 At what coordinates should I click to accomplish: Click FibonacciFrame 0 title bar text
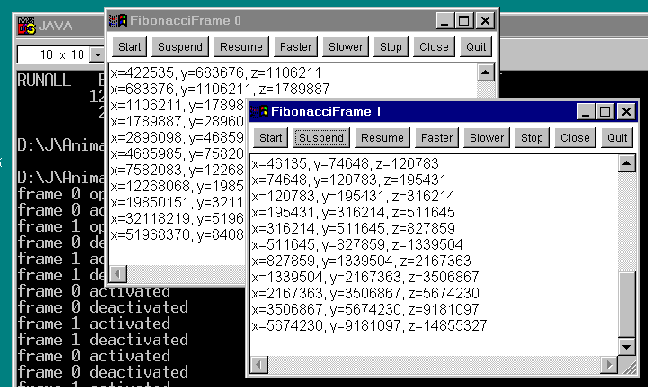pos(185,21)
